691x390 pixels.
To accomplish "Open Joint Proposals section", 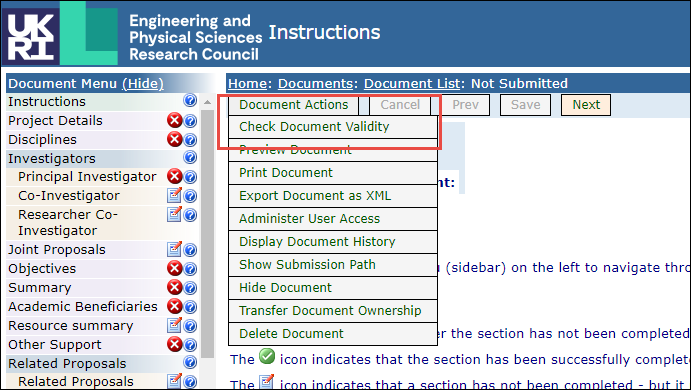I will click(57, 249).
